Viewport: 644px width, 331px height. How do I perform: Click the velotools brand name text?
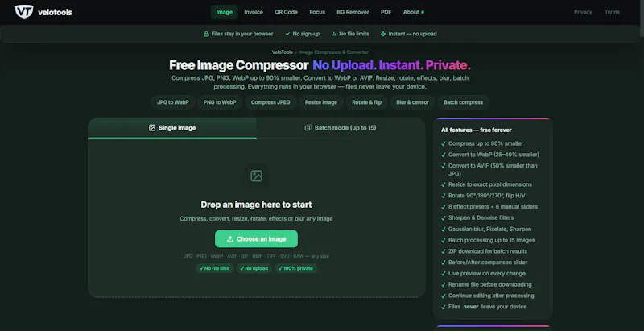coord(55,12)
